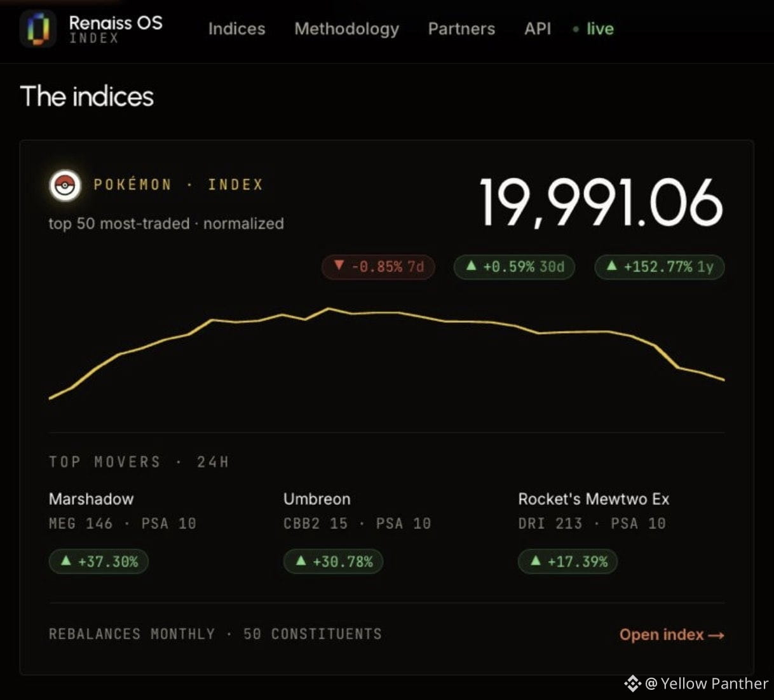Open the Partners nav link
The image size is (774, 700).
(461, 29)
